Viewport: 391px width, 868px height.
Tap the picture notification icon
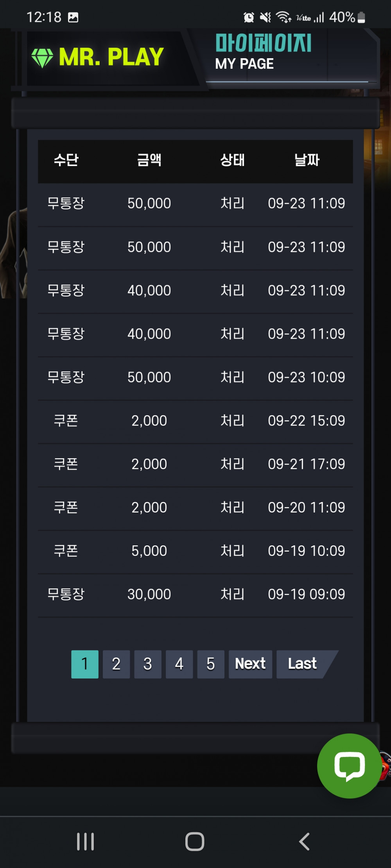[73, 17]
